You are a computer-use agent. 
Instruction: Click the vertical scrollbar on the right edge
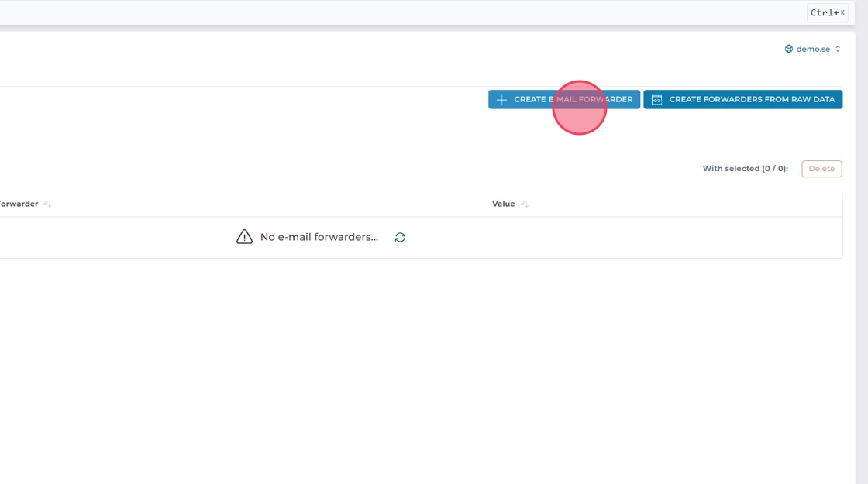click(861, 232)
